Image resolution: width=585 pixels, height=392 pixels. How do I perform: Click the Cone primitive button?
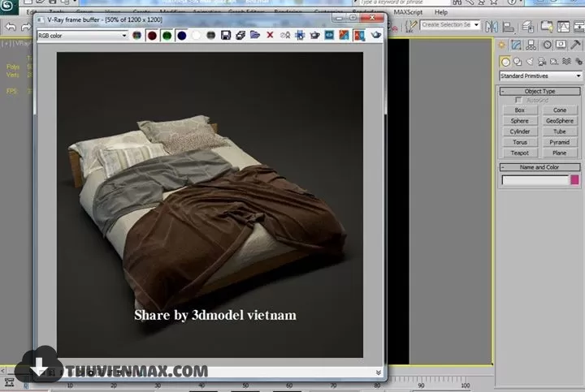[560, 110]
